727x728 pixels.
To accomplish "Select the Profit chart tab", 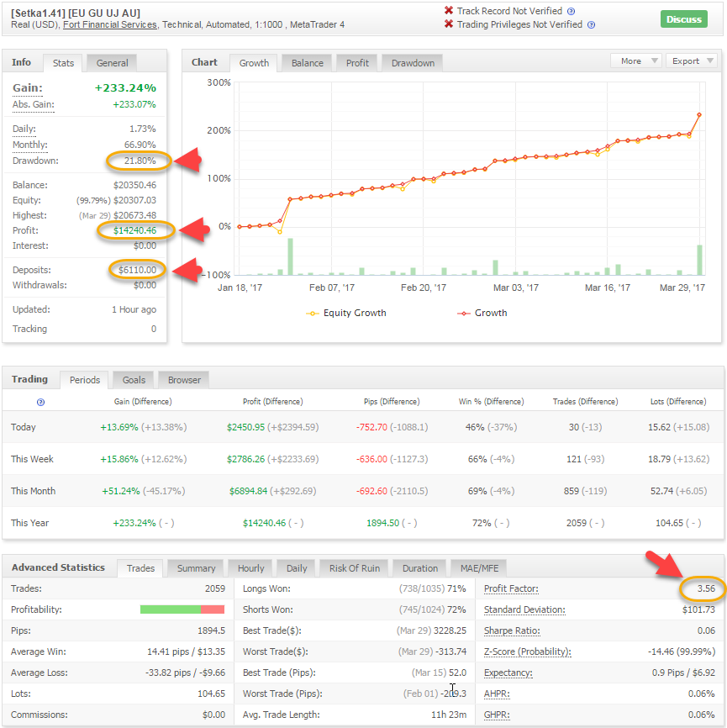I will [357, 63].
